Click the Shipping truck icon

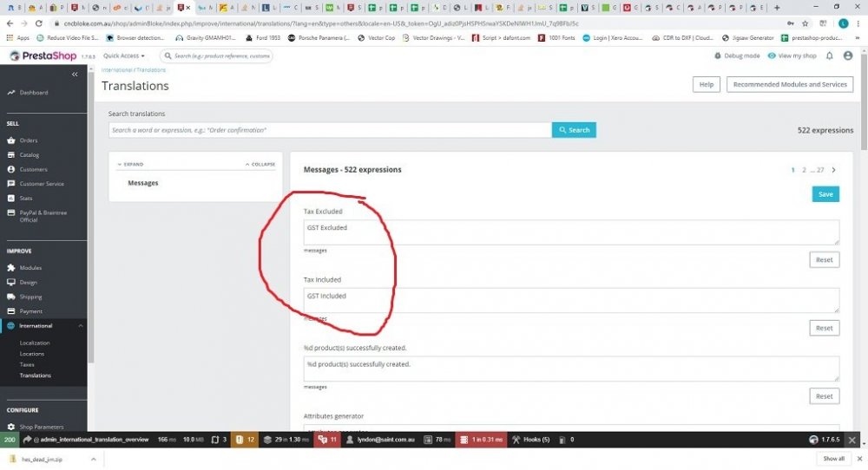11,297
